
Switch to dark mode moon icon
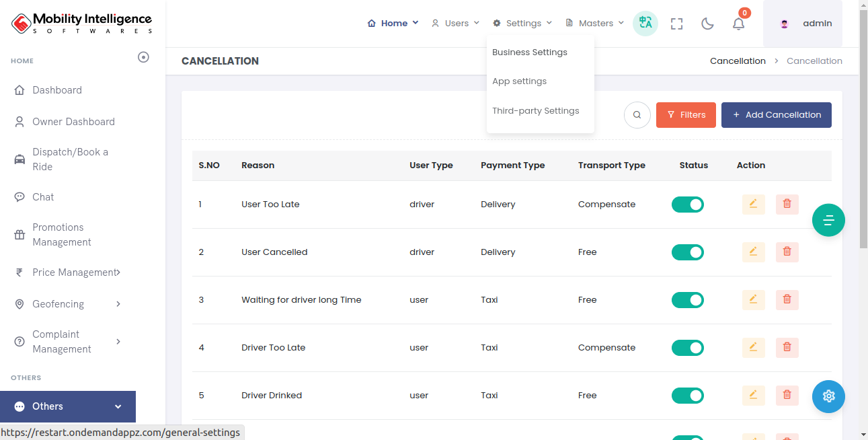click(x=707, y=24)
